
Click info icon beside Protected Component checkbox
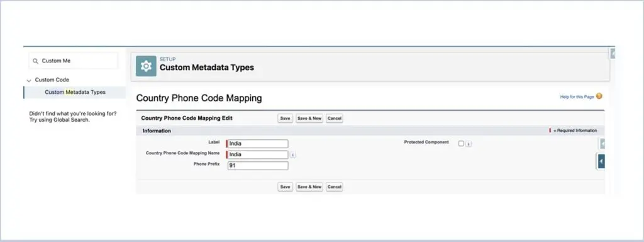(x=469, y=144)
